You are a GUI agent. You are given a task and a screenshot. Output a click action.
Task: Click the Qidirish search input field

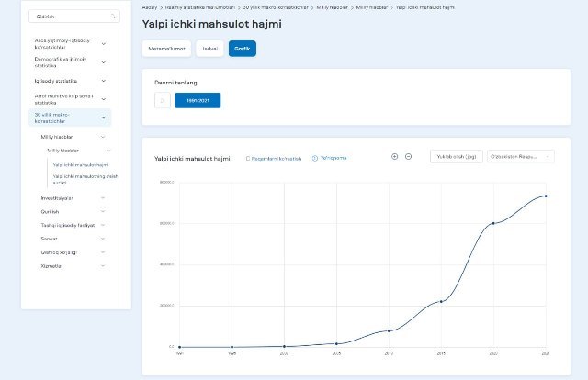pyautogui.click(x=74, y=17)
